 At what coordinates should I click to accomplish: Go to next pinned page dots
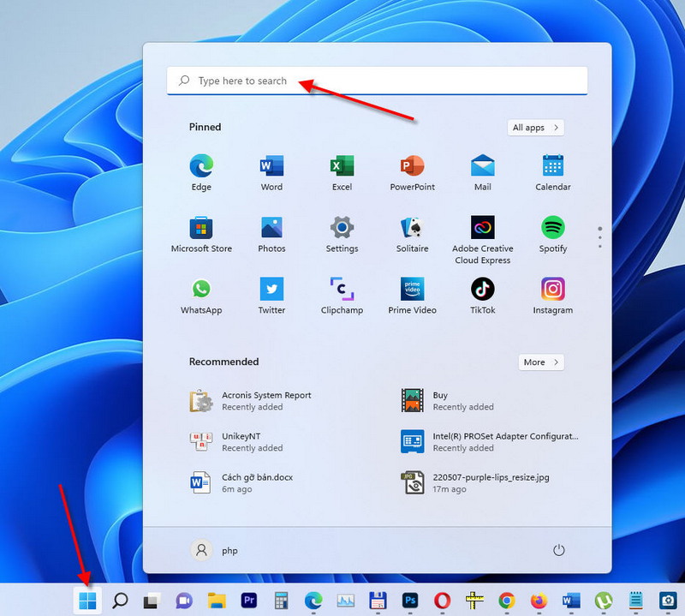click(x=600, y=236)
